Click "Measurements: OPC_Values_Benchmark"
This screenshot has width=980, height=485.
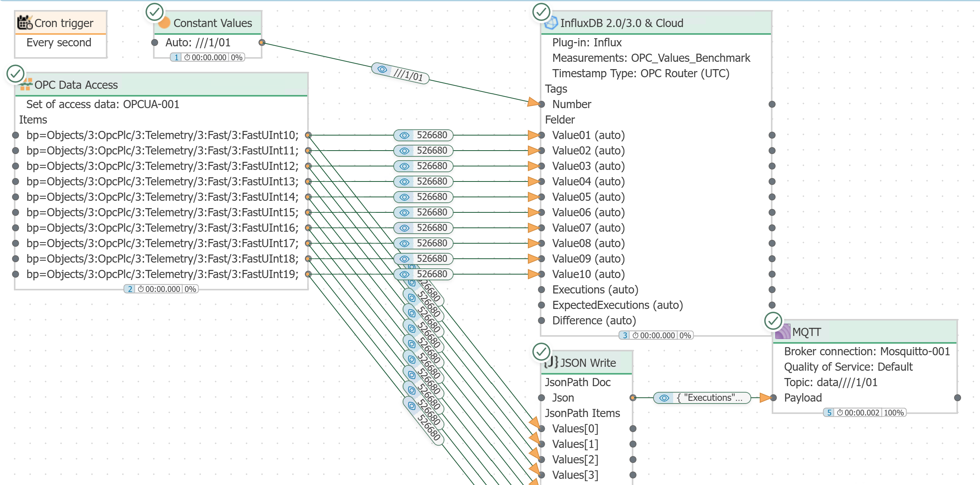tap(651, 58)
